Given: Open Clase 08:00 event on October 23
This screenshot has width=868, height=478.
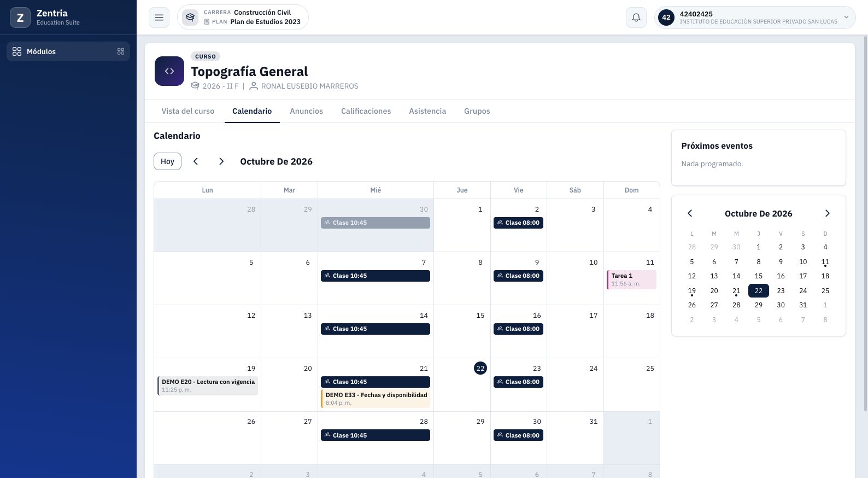Looking at the screenshot, I should click(518, 382).
